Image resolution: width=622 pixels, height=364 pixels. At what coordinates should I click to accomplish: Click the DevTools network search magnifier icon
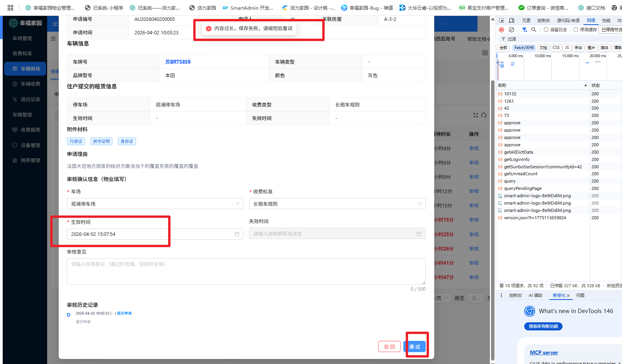(x=534, y=30)
